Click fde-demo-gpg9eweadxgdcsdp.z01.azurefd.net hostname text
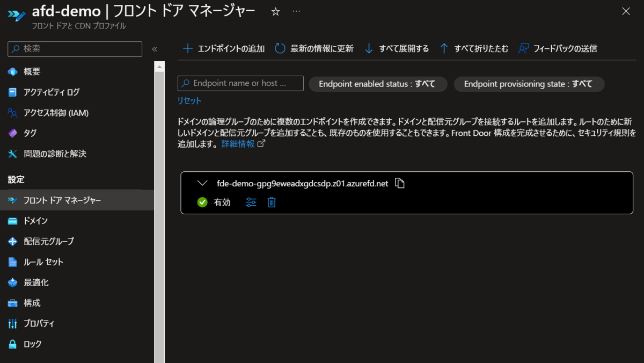 pos(303,184)
